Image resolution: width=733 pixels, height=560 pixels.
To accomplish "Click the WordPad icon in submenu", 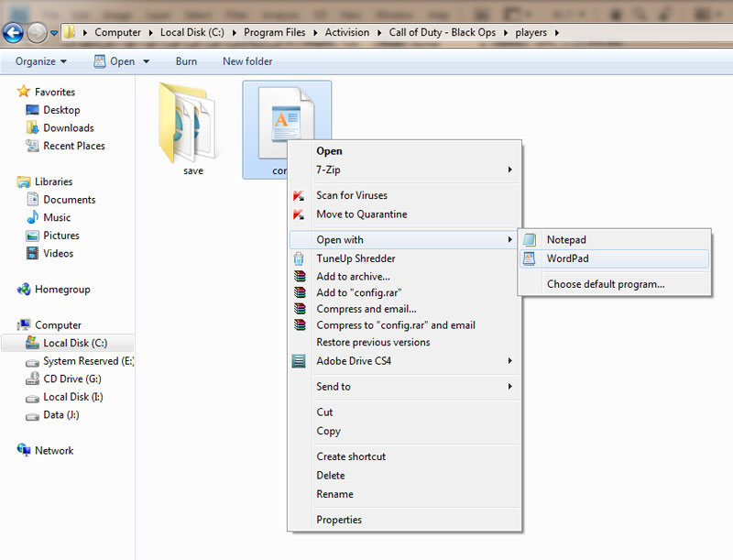I will (x=530, y=258).
